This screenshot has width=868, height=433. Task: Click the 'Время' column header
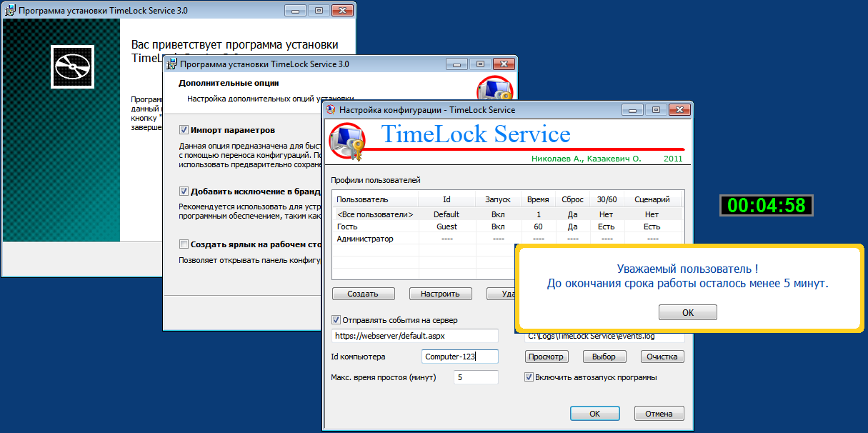pyautogui.click(x=538, y=199)
